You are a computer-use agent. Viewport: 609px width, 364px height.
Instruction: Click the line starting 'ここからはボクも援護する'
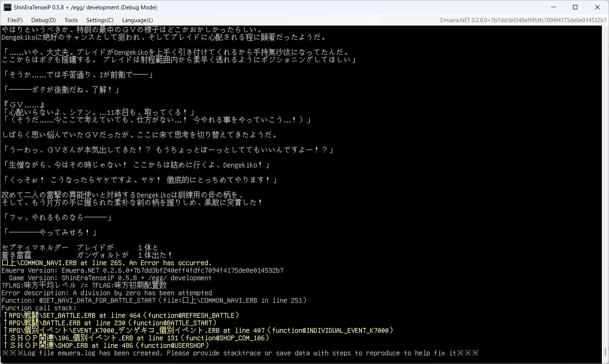coord(179,60)
